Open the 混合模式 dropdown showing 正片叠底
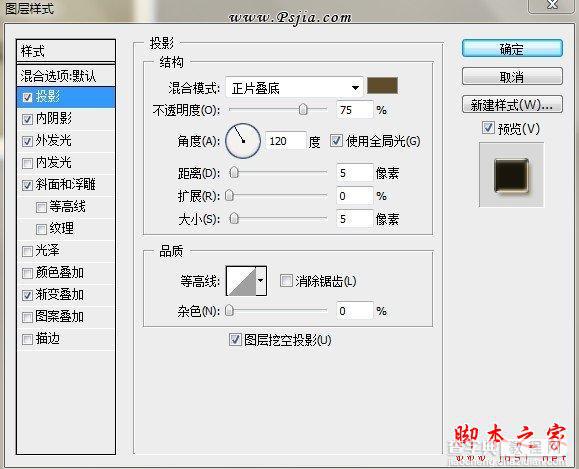579x469 pixels. click(x=294, y=88)
